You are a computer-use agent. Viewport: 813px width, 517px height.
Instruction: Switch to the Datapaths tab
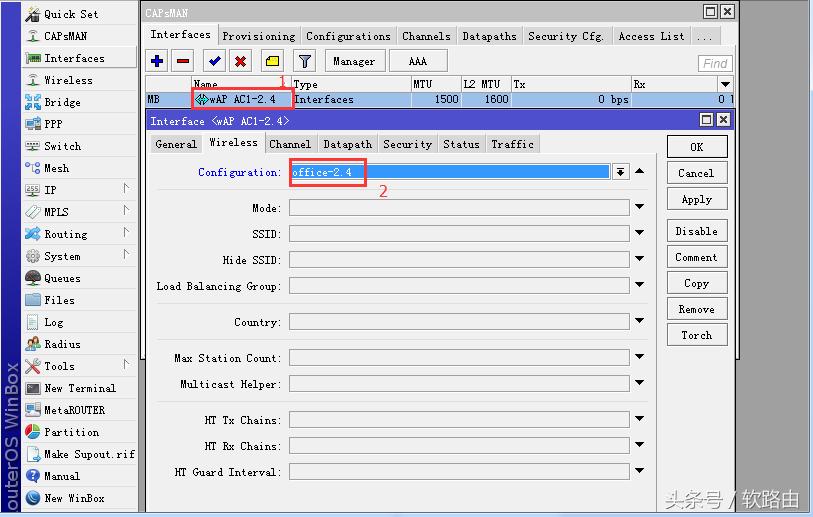[489, 36]
